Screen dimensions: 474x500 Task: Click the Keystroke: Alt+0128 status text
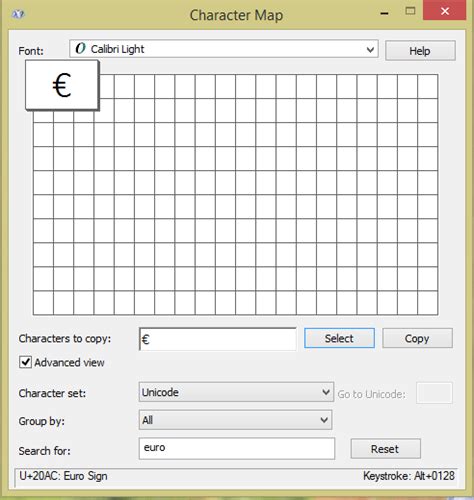tap(409, 476)
